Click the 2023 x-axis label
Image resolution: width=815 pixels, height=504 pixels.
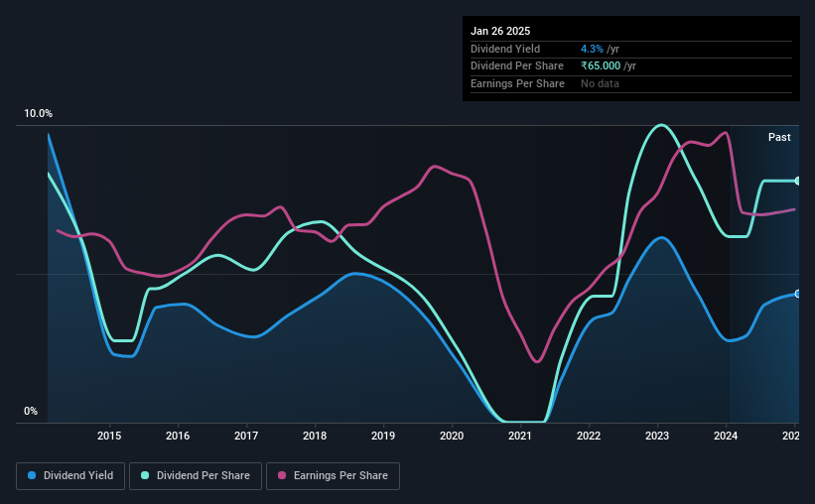coord(657,436)
